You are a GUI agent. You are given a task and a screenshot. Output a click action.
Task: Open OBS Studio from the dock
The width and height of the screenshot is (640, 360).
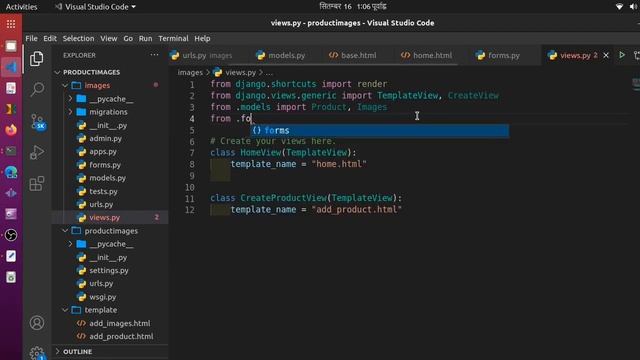coord(11,235)
